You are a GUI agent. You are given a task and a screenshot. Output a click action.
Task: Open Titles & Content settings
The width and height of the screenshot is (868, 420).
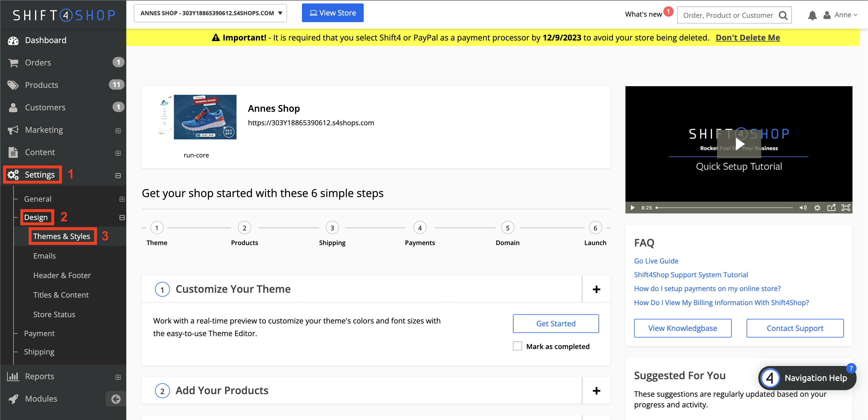coord(61,295)
